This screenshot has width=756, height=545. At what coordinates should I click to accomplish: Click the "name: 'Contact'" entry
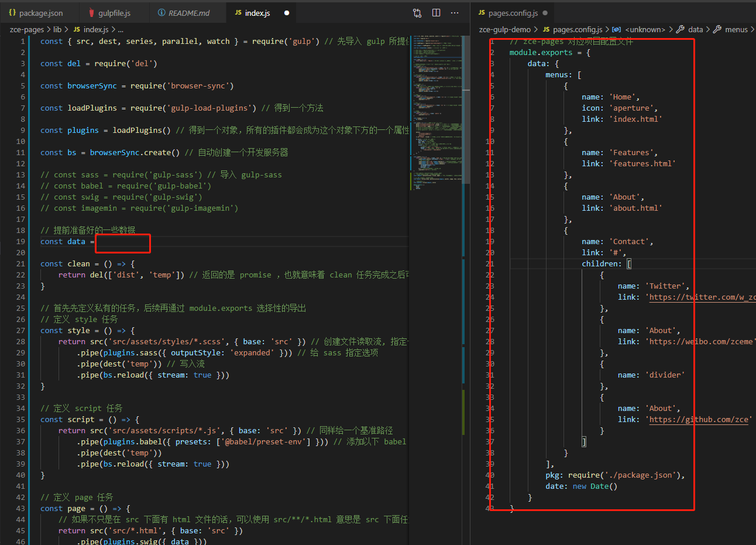(x=617, y=242)
